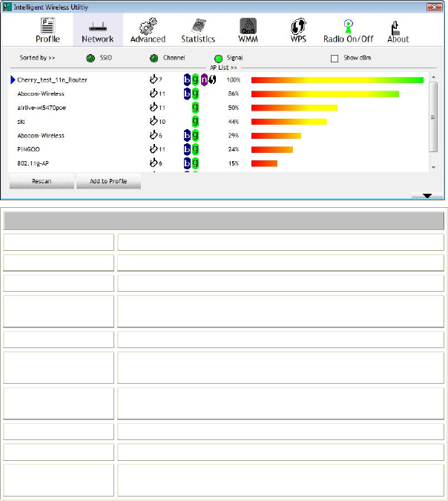Open the About icon
448x501 pixels.
tap(395, 27)
